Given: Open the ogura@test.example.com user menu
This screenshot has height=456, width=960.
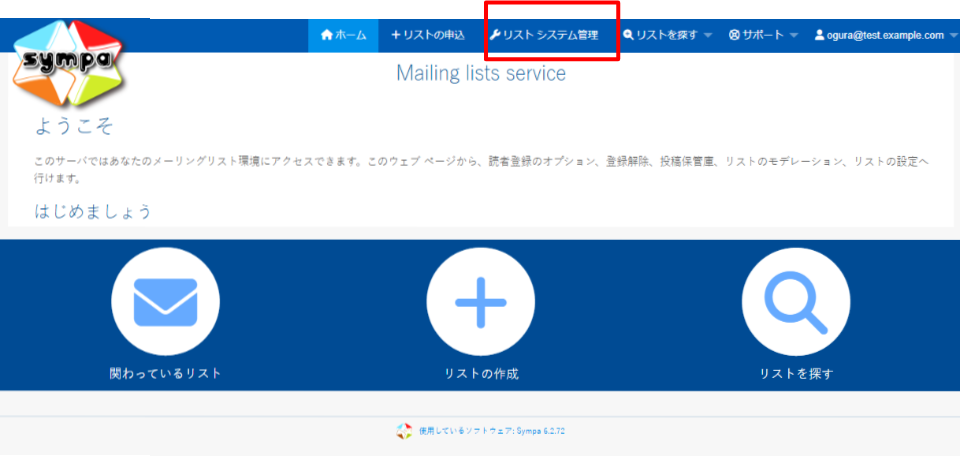Looking at the screenshot, I should [x=885, y=36].
